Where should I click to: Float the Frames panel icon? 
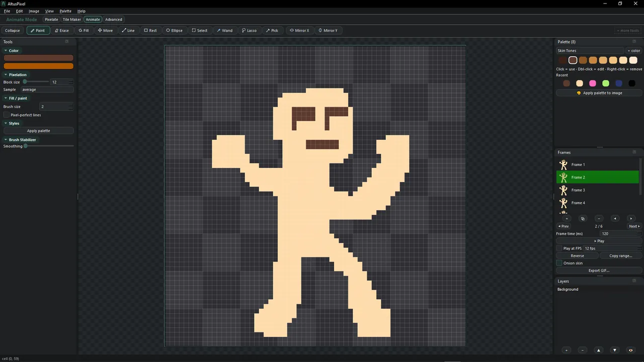click(634, 152)
